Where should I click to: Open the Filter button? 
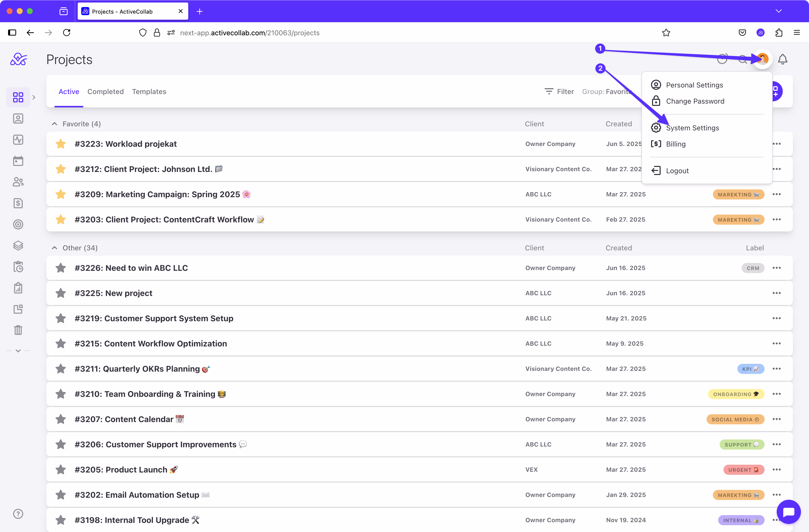559,92
